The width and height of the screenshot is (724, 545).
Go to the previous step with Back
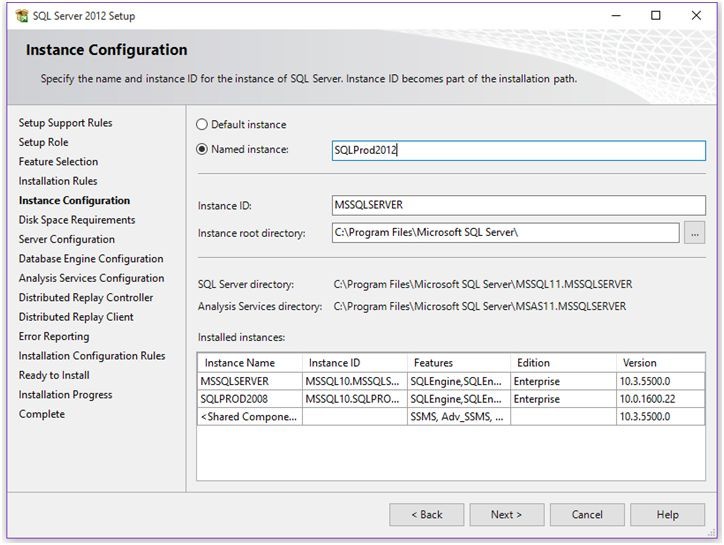(x=427, y=515)
